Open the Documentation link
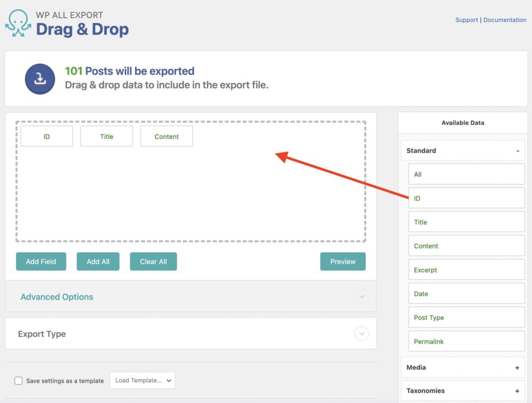Screen dimensions: 532x403 (504, 20)
